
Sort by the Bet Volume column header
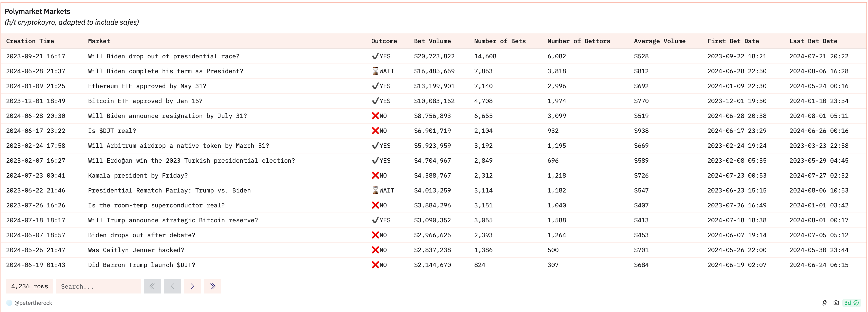432,41
